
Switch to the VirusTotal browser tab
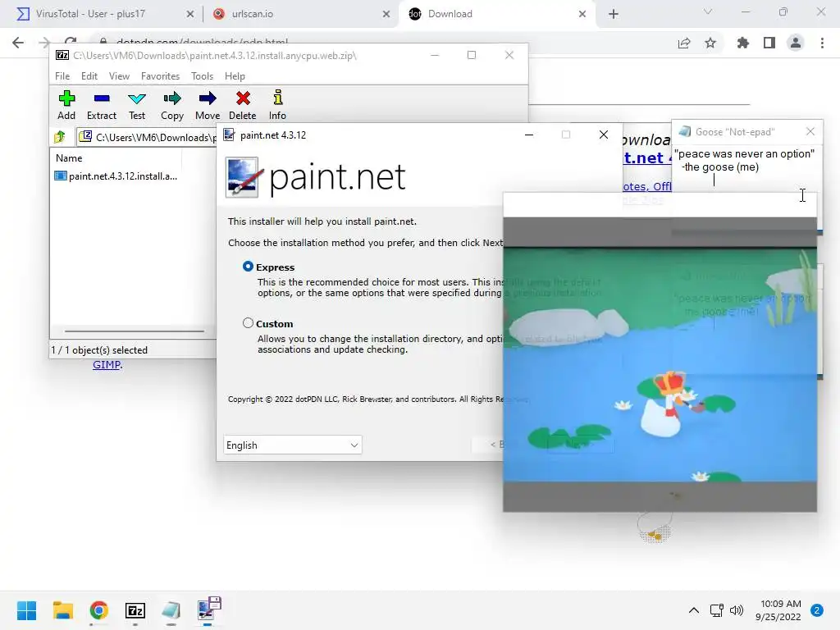(101, 14)
